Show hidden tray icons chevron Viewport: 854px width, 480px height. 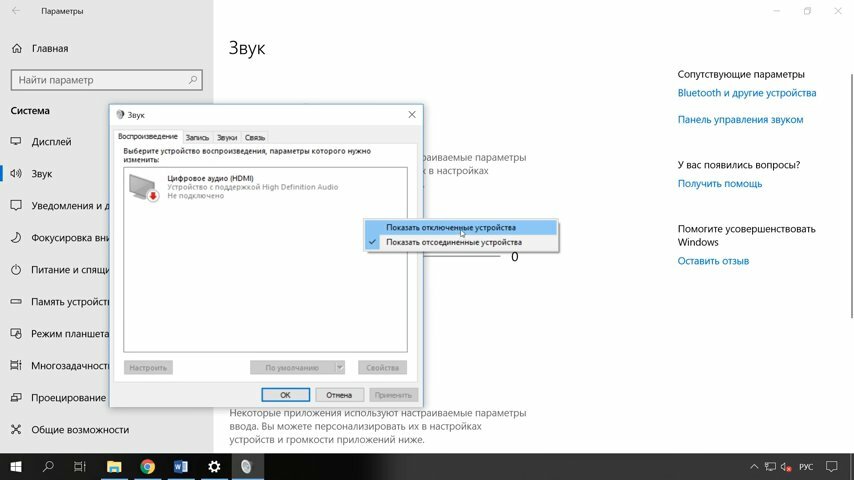tap(754, 467)
